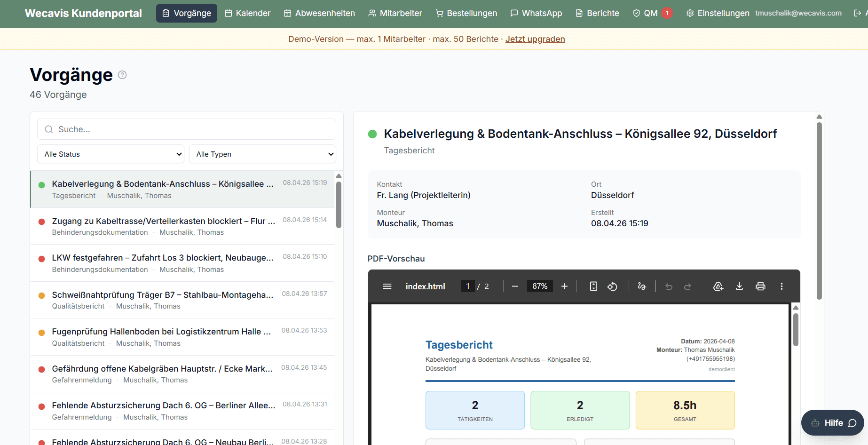
Task: Open the Alle Status dropdown
Action: tap(110, 154)
